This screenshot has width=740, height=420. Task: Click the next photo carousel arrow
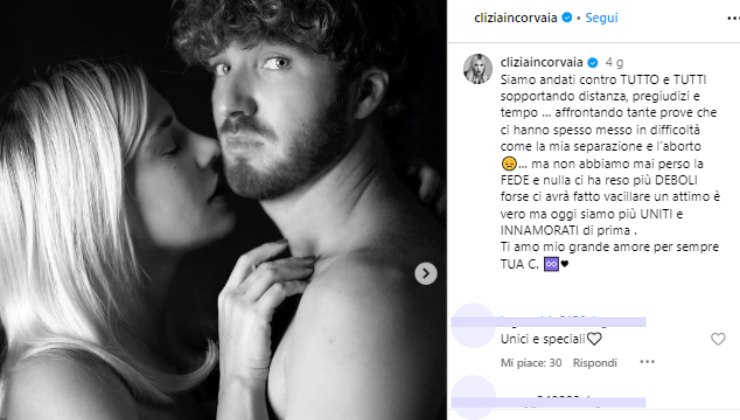tap(426, 273)
